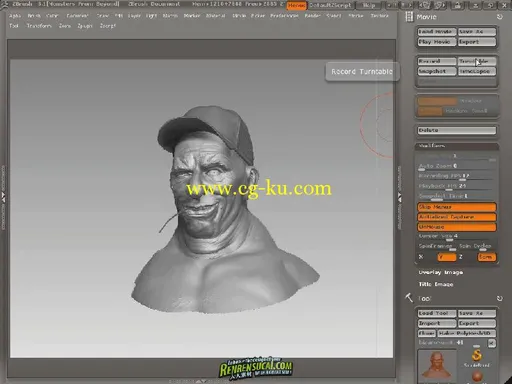Click the Turntable button
Image resolution: width=512 pixels, height=384 pixels.
click(477, 61)
